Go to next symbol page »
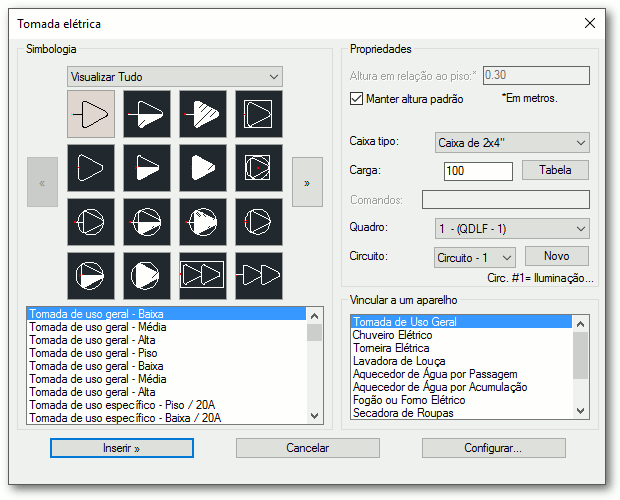The height and width of the screenshot is (500, 620). (x=307, y=182)
